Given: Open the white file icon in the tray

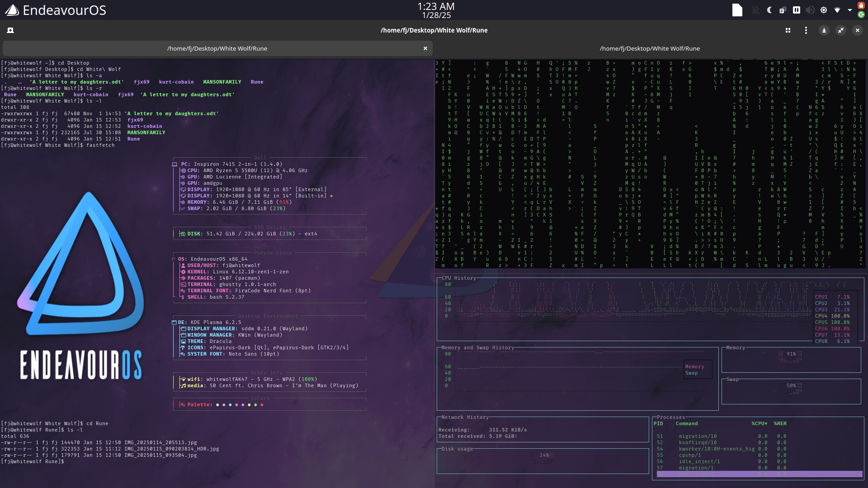Looking at the screenshot, I should (x=737, y=10).
